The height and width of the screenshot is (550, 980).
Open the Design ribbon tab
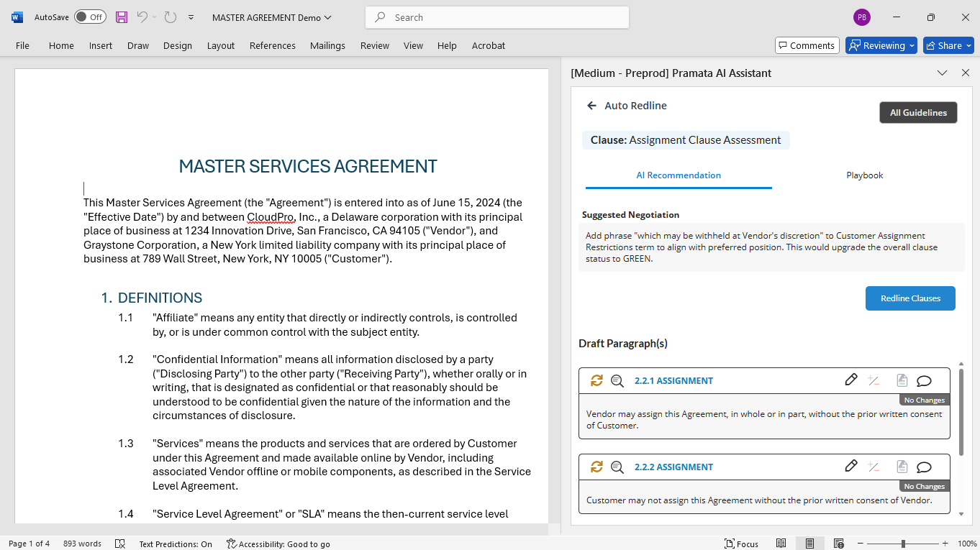click(178, 45)
